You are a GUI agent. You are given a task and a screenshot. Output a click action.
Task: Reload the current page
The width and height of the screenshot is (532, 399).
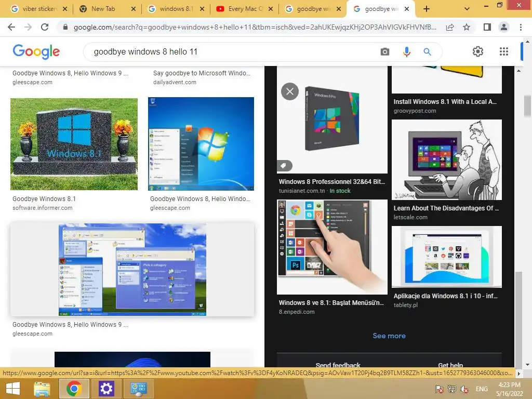click(x=45, y=27)
